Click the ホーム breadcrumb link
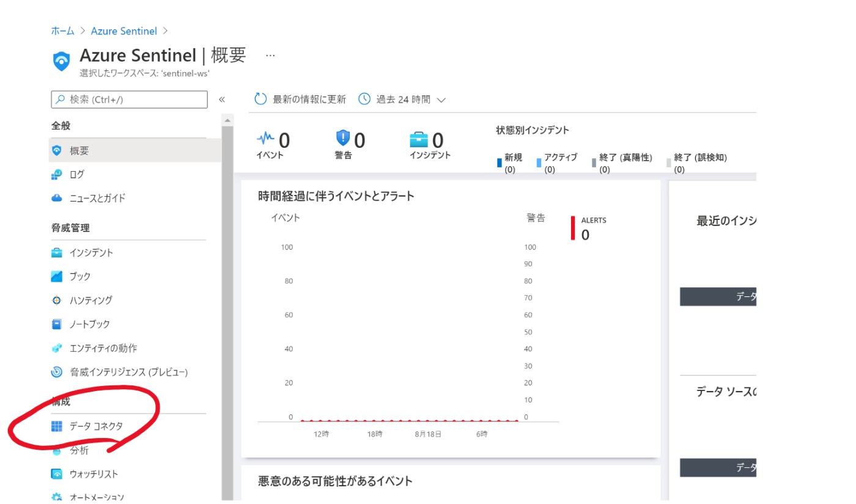 (x=63, y=31)
